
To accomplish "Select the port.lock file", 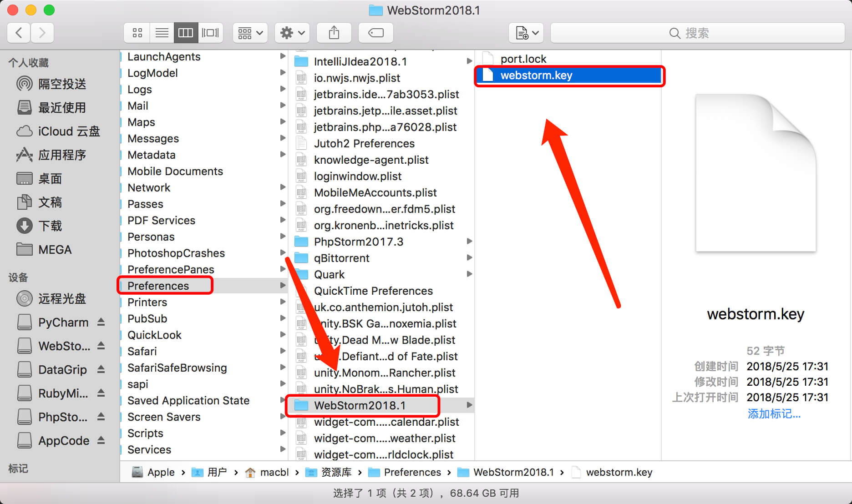I will pos(569,59).
